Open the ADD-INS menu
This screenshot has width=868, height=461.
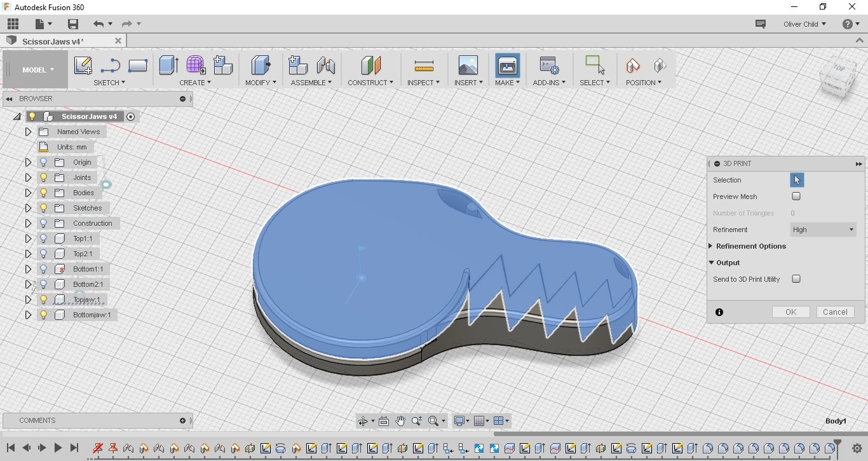(x=549, y=83)
